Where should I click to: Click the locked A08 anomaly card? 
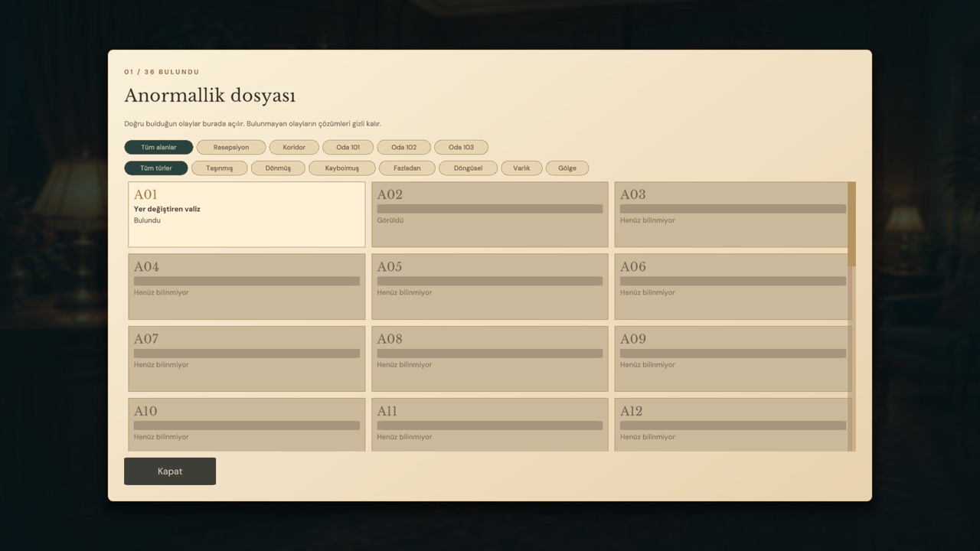pyautogui.click(x=490, y=359)
